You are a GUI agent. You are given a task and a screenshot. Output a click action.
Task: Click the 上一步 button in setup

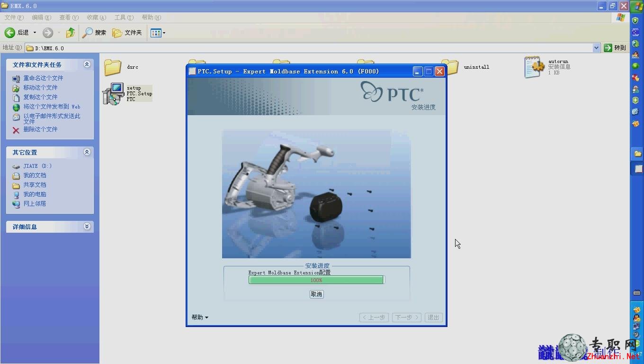(374, 318)
